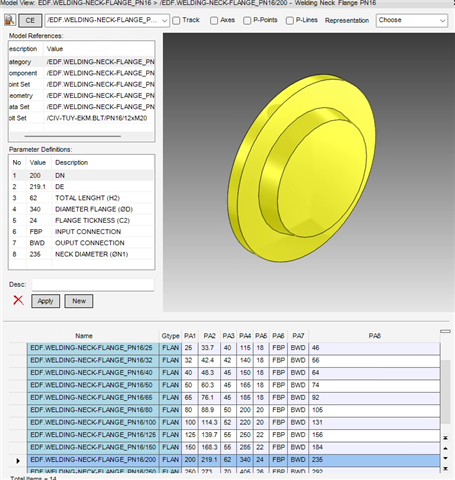
Task: Open the Representation Choose dropdown
Action: pyautogui.click(x=412, y=20)
